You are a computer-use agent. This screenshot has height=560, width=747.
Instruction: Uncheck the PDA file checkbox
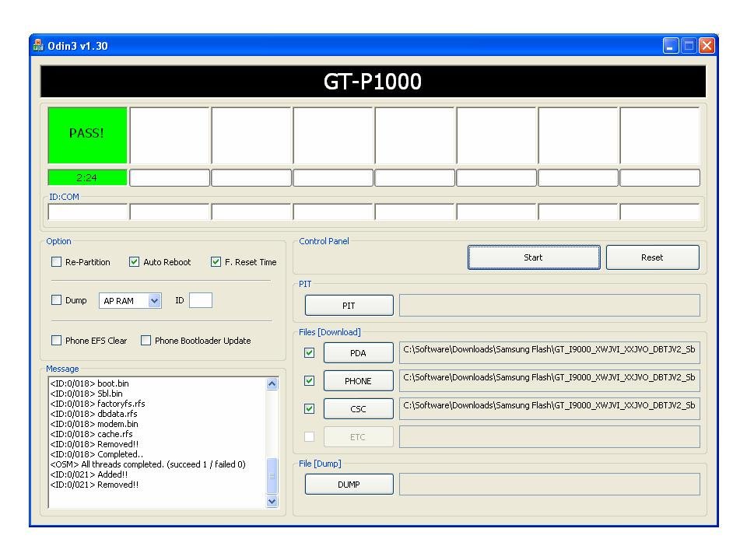point(309,353)
